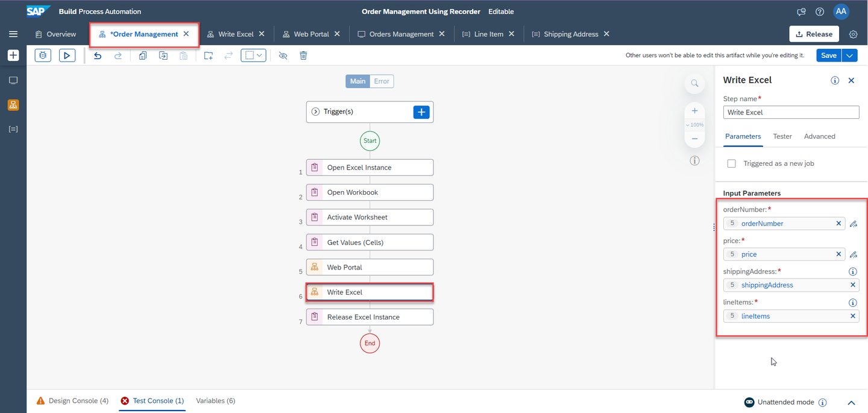The width and height of the screenshot is (868, 413).
Task: Select the Web Portal step
Action: point(370,267)
